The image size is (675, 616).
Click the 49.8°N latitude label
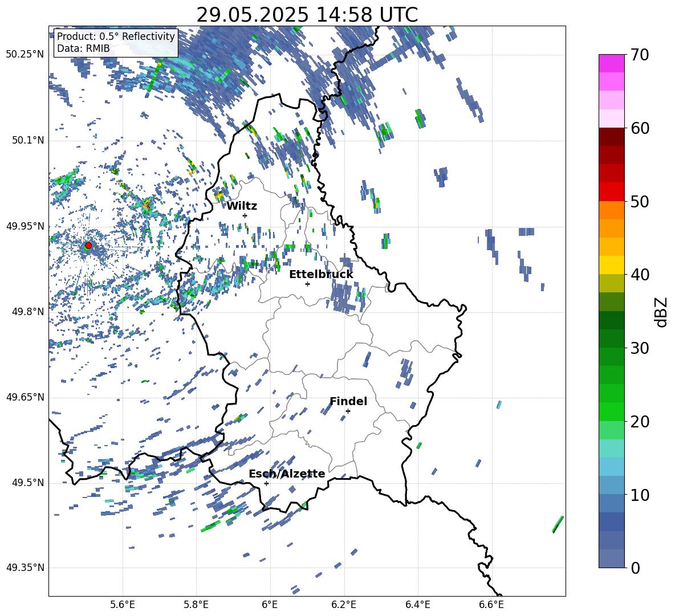28,312
